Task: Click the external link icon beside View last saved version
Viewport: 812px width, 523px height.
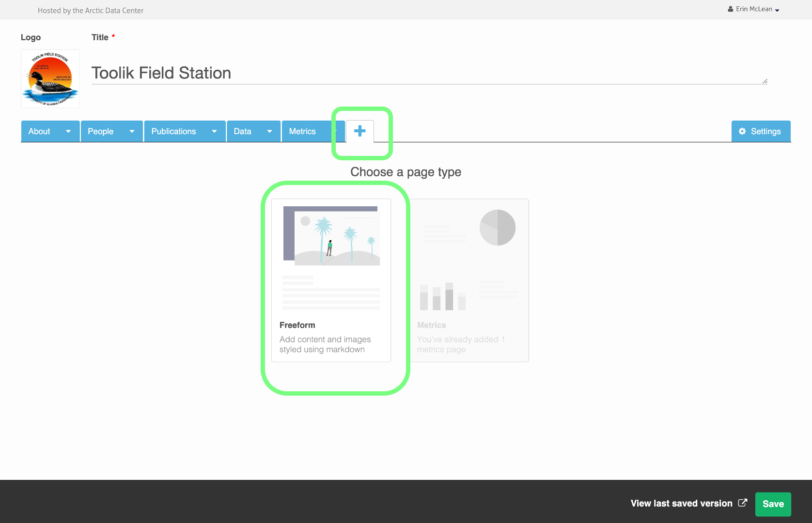Action: pos(742,503)
